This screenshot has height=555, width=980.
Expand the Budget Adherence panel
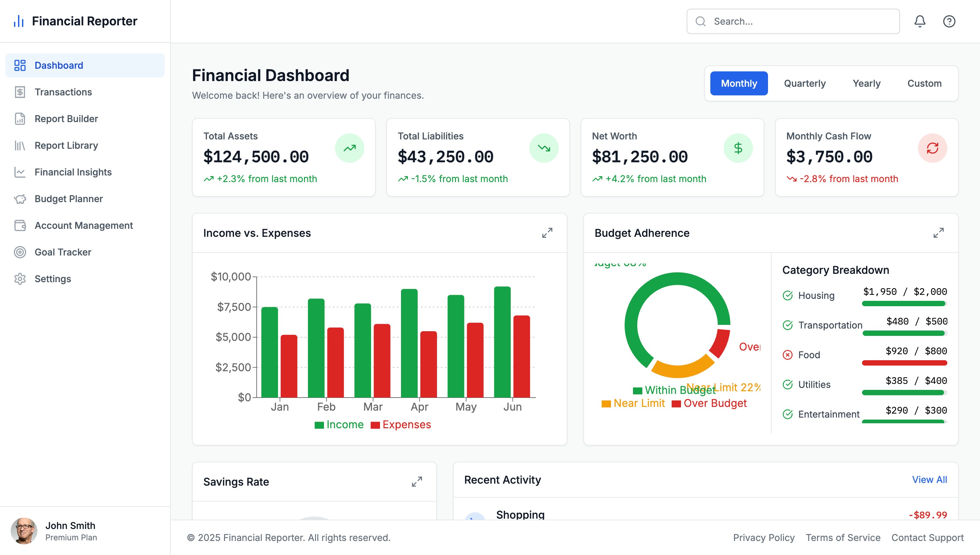939,232
